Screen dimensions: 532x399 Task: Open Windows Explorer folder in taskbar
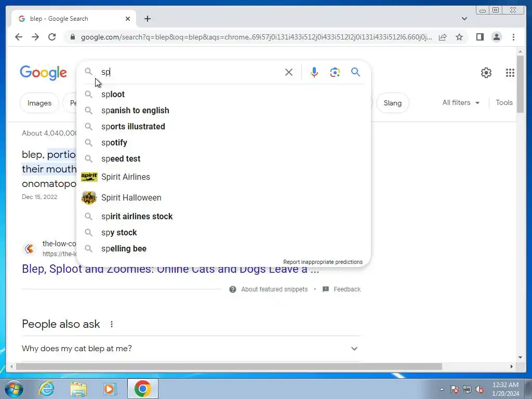pos(78,389)
